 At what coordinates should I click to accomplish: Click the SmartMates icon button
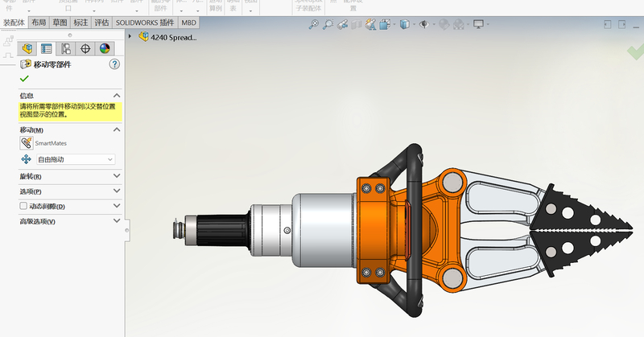pyautogui.click(x=27, y=143)
